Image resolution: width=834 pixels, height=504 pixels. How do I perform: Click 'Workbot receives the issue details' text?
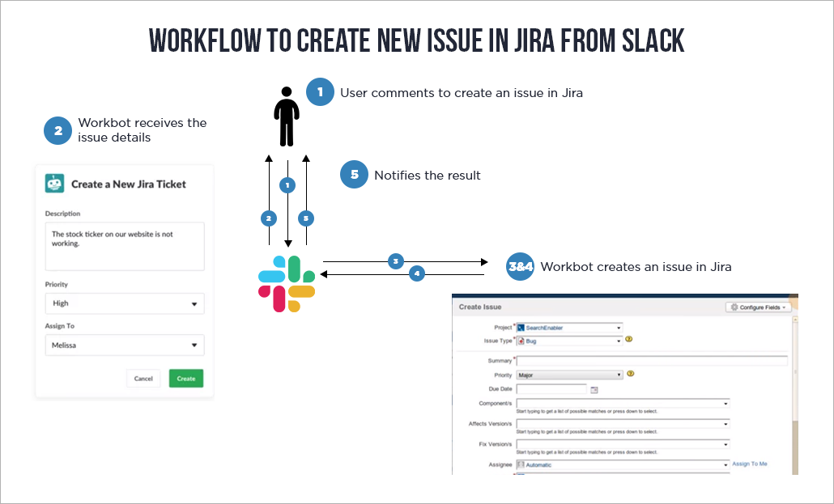pos(142,130)
